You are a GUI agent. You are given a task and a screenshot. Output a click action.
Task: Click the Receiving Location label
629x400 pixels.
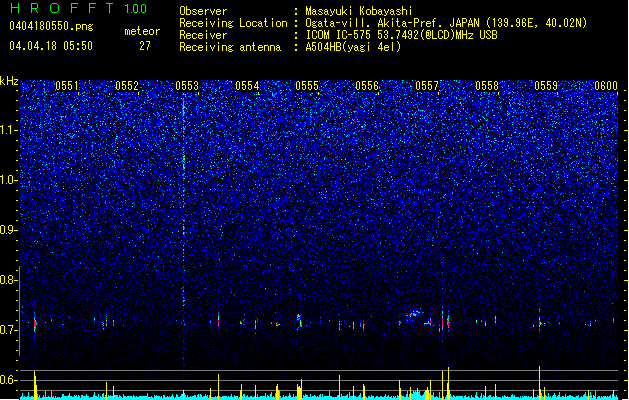pyautogui.click(x=233, y=23)
